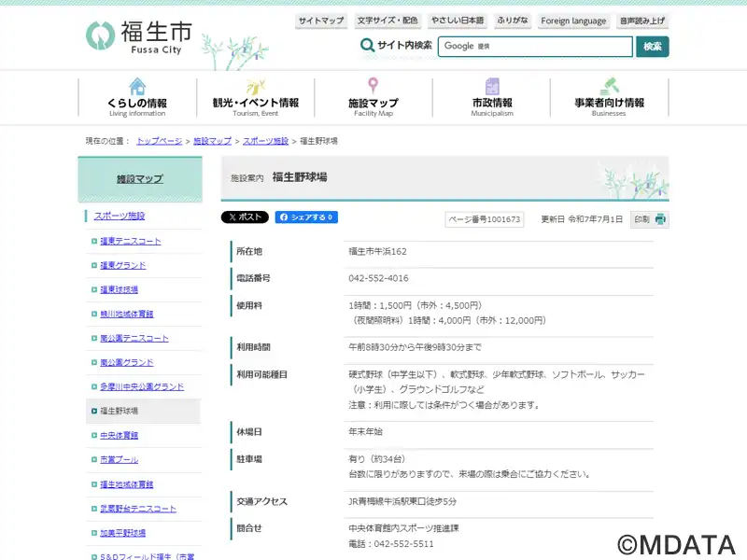
Task: Open 観光・イベント情報 icon
Action: [255, 87]
